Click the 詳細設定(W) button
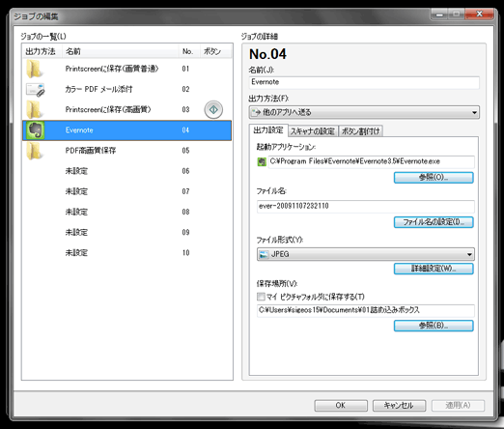The image size is (504, 429). (434, 269)
